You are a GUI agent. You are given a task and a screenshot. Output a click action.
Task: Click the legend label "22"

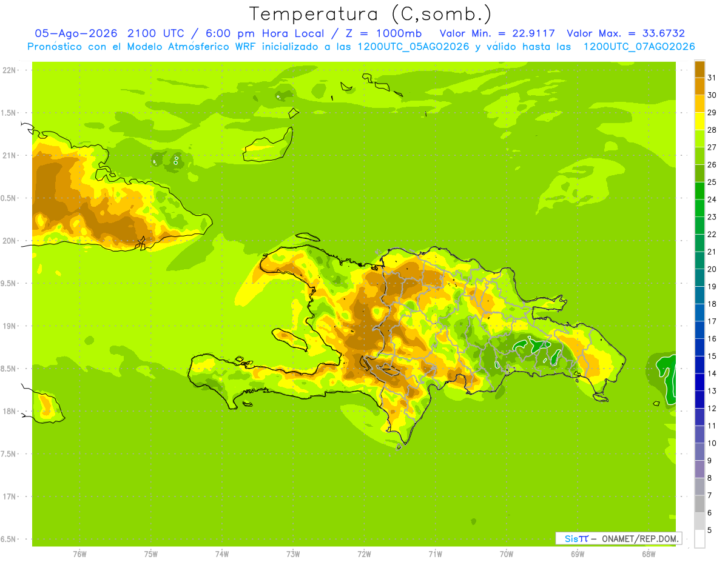[x=712, y=235]
